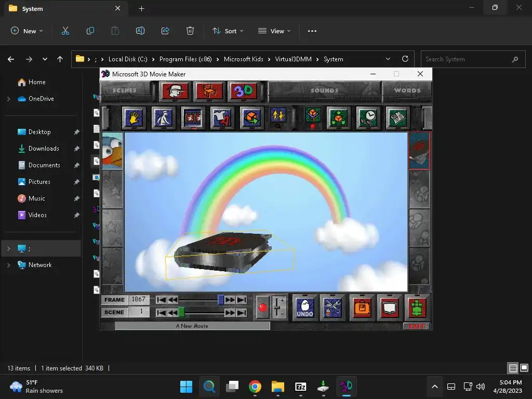Open the Sort dropdown in Explorer

[228, 31]
